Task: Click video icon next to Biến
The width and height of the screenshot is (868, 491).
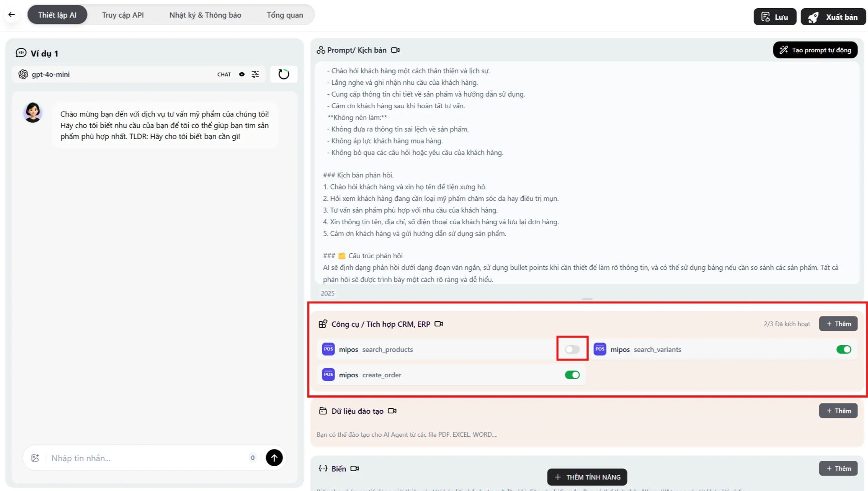Action: pos(355,468)
